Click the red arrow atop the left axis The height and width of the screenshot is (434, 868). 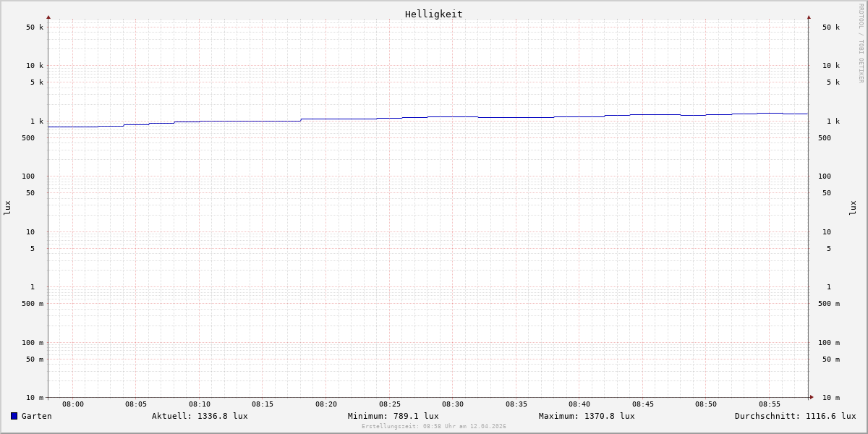48,17
